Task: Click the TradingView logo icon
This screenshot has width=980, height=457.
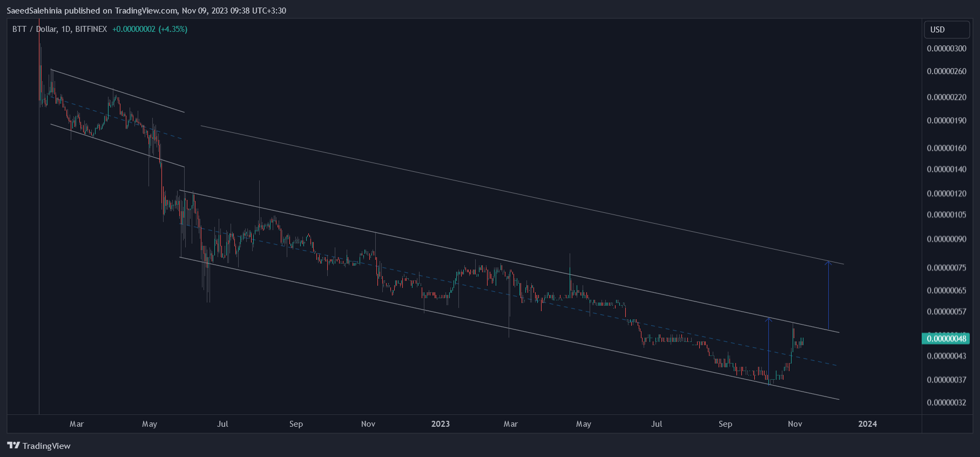Action: coord(13,446)
